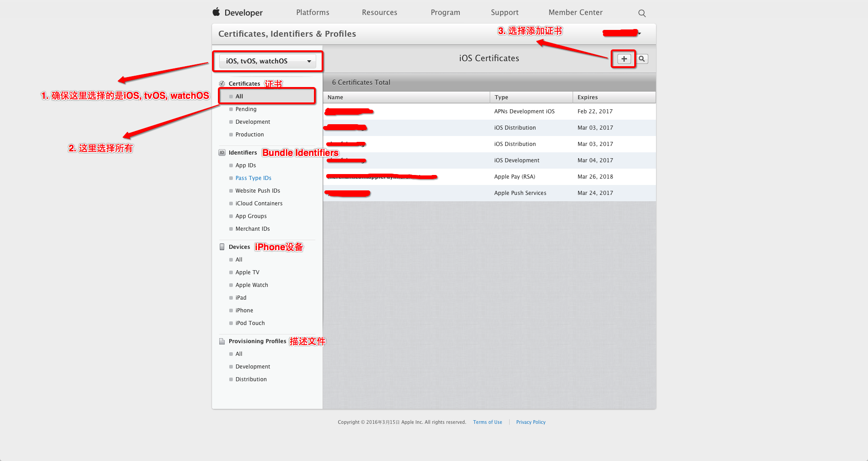Click the Identifiers ID icon
Screen dimensions: 868x461
222,153
